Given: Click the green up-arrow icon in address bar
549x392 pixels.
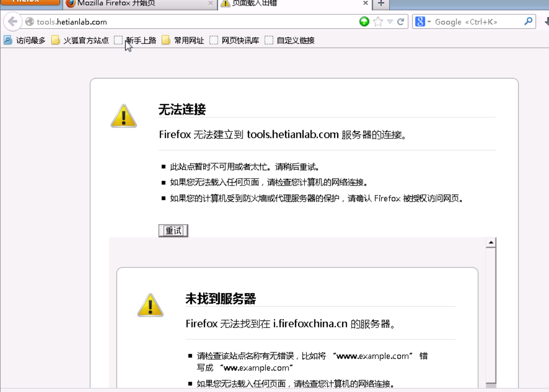Looking at the screenshot, I should [364, 22].
